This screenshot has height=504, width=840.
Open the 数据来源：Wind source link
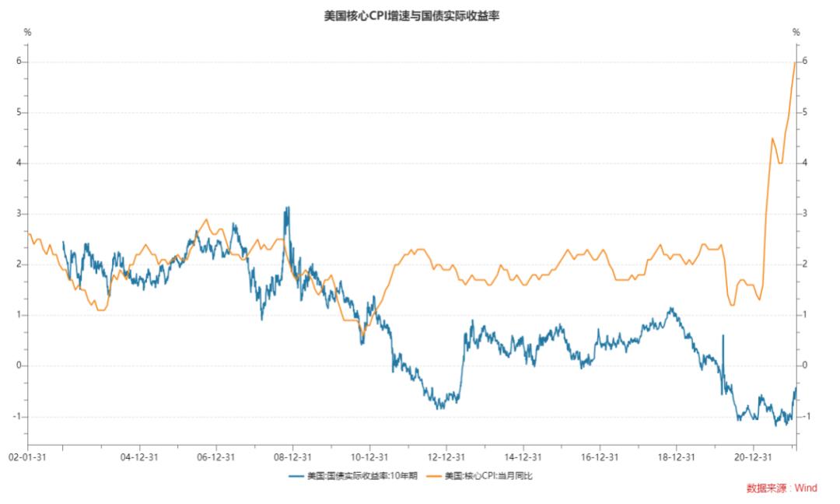pyautogui.click(x=782, y=488)
